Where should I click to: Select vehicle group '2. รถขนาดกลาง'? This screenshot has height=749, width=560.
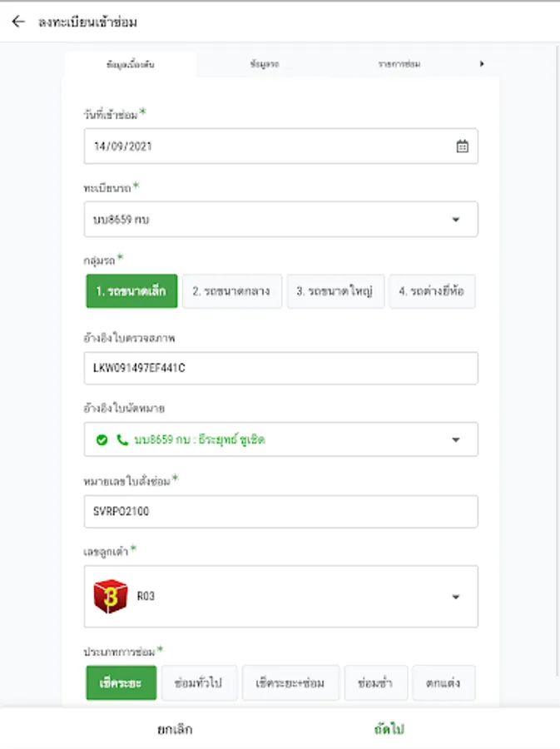click(x=232, y=292)
